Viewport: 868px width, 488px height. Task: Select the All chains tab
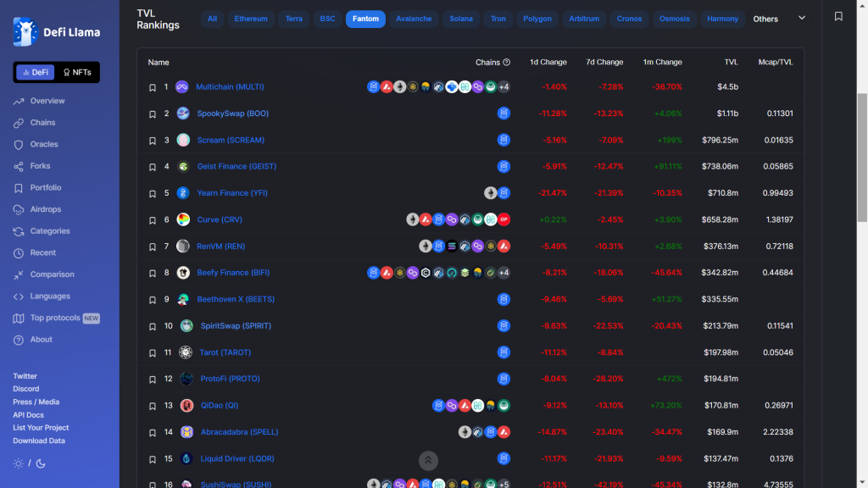click(x=212, y=19)
